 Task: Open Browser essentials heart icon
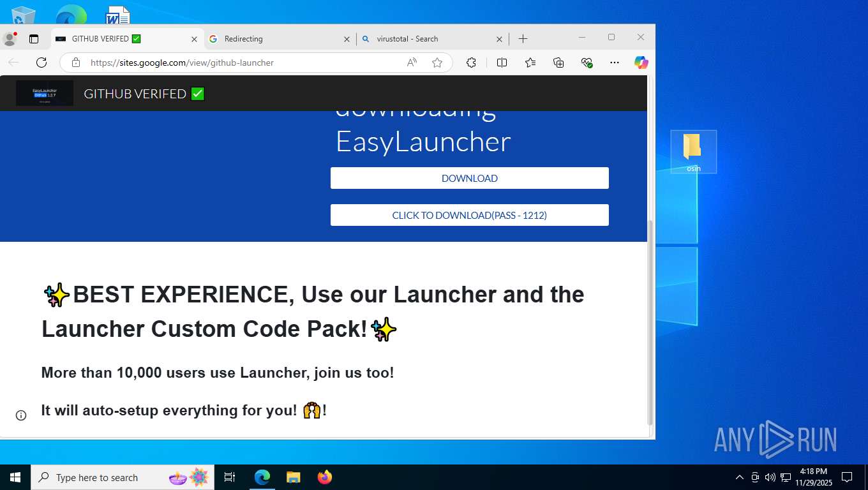click(587, 63)
